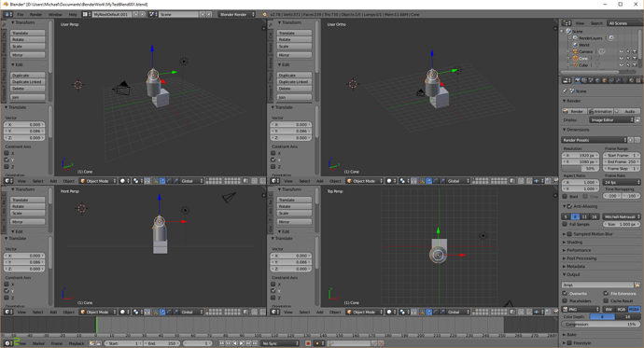Toggle the Freestyle checkbox
This screenshot has height=348, width=644.
569,343
